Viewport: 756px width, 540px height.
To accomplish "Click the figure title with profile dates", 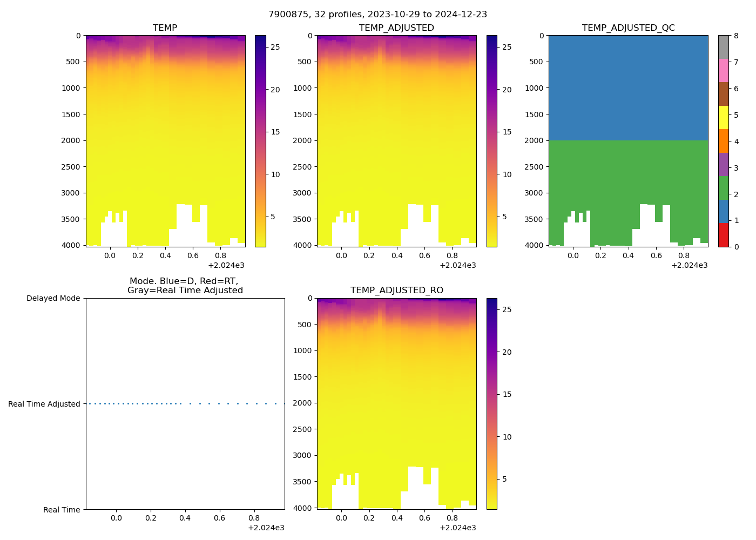I will coord(377,14).
